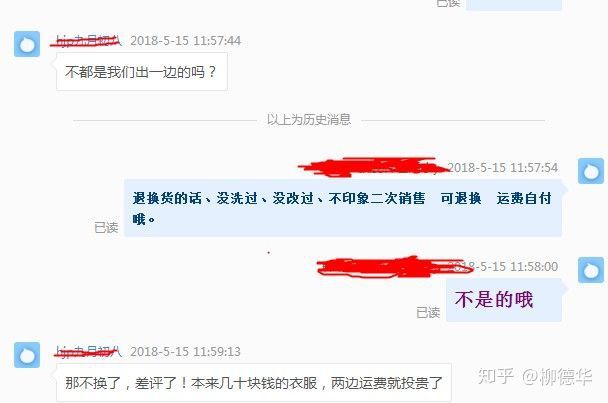Click the timestamp 2018-5-15 11:57:44
The height and width of the screenshot is (403, 608).
185,41
